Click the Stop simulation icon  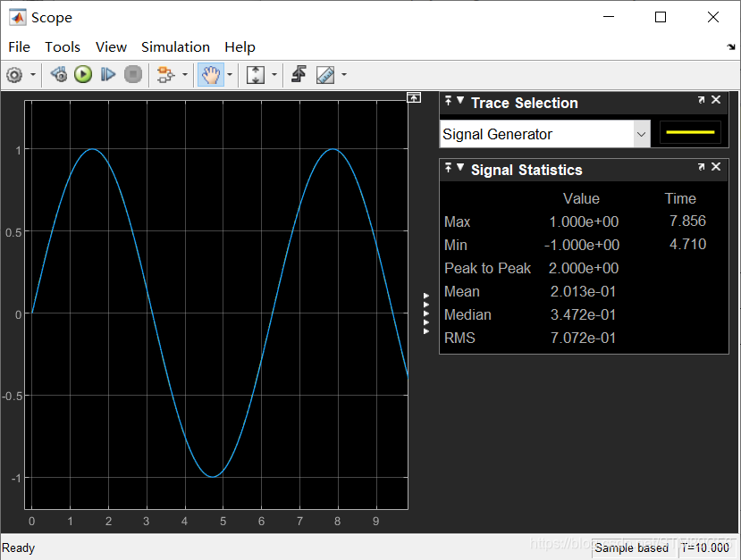pyautogui.click(x=132, y=74)
